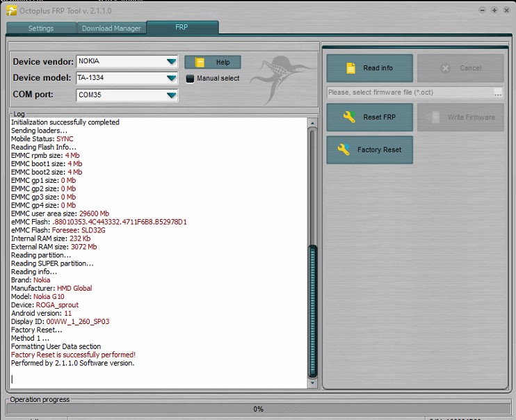Screen dimensions: 516x420
Task: Select the FRP tab
Action: point(182,27)
